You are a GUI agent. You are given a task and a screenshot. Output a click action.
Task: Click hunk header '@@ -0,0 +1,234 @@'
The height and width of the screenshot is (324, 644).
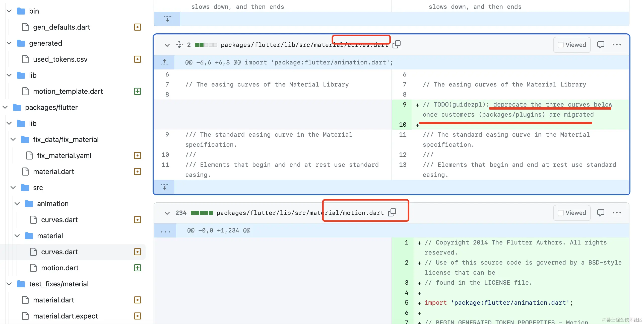pyautogui.click(x=219, y=230)
